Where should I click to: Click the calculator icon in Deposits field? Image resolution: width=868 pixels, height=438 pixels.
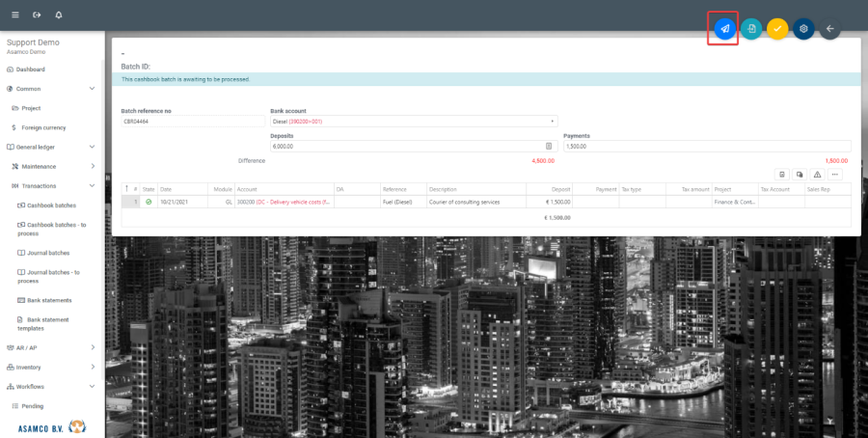click(549, 147)
